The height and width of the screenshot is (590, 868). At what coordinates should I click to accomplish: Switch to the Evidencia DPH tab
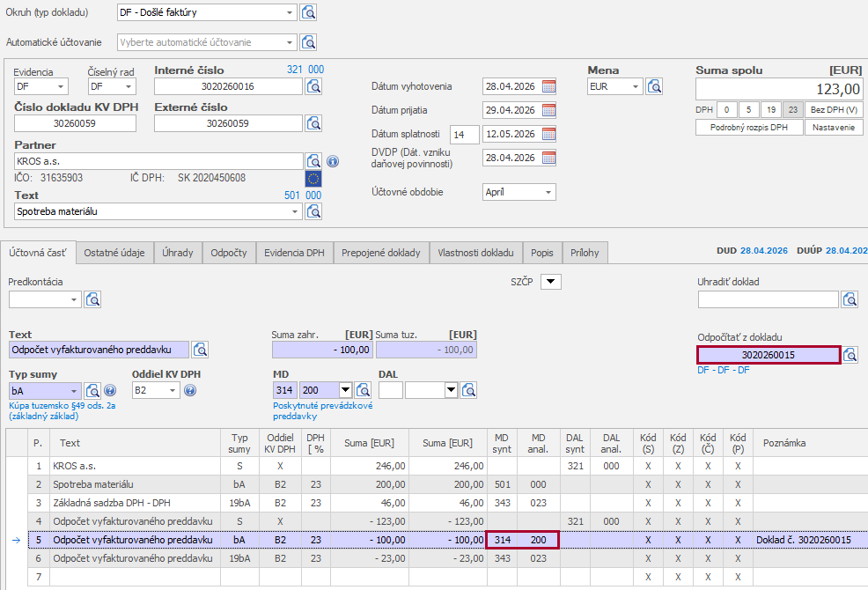point(294,253)
